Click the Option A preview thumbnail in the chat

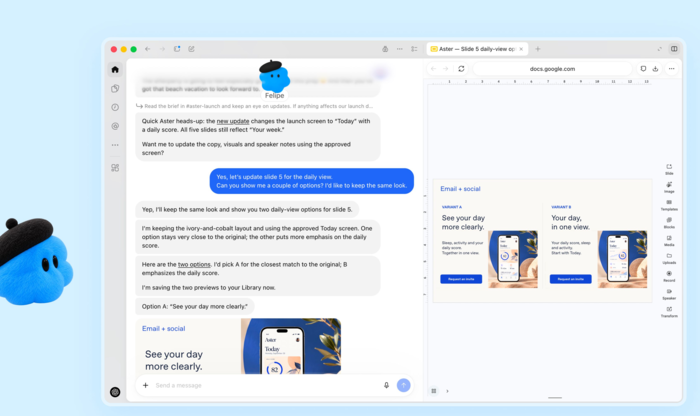tap(238, 346)
